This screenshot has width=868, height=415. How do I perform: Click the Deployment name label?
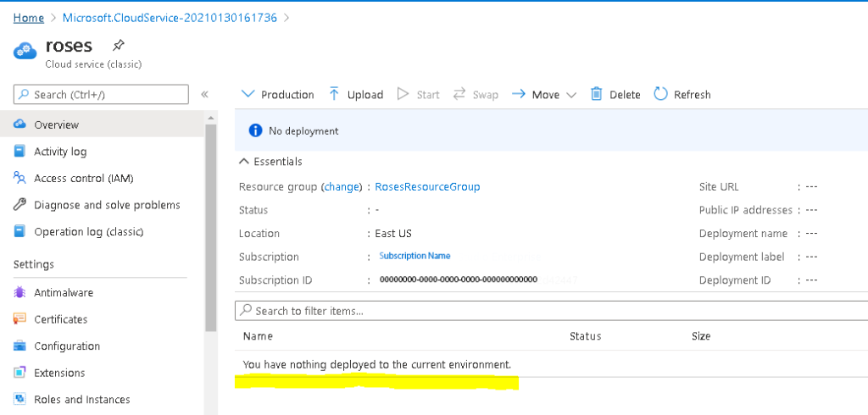[743, 234]
